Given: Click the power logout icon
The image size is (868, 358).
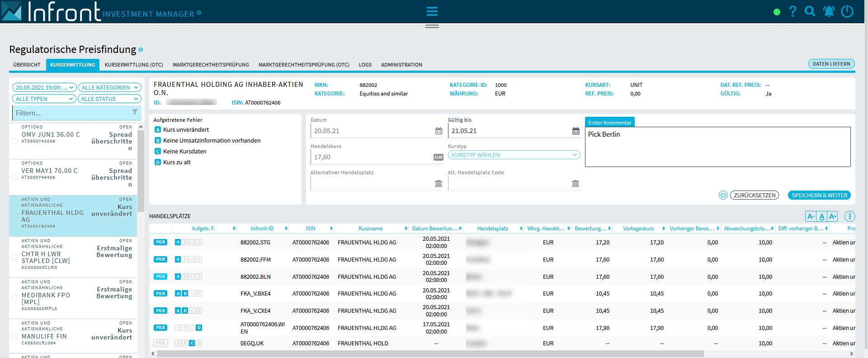Looking at the screenshot, I should coord(847,11).
